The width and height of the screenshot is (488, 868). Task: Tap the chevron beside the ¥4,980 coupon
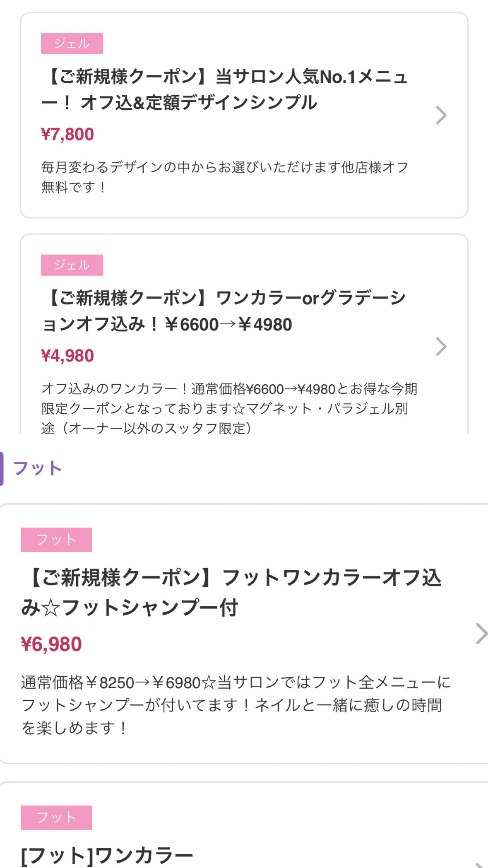441,347
